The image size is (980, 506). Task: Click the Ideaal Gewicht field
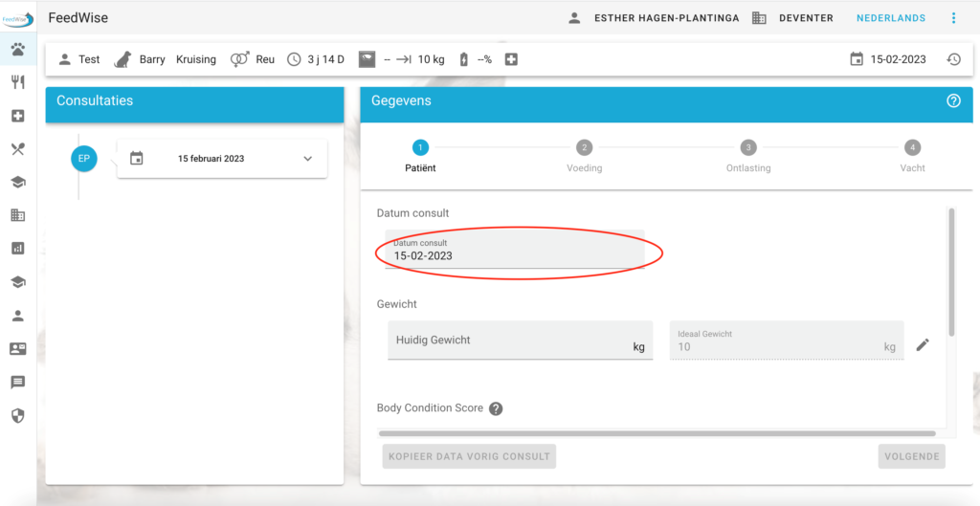coord(787,341)
